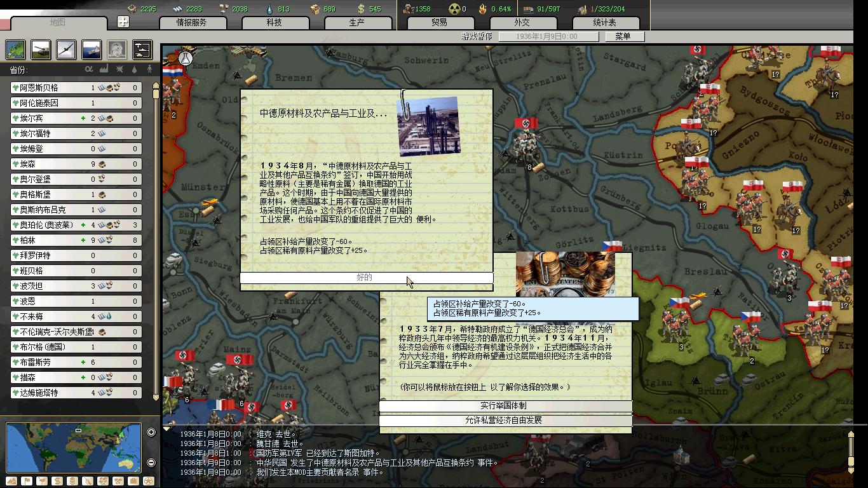The image size is (868, 488).
Task: Select province 埃尔宾 in list
Action: pos(76,118)
